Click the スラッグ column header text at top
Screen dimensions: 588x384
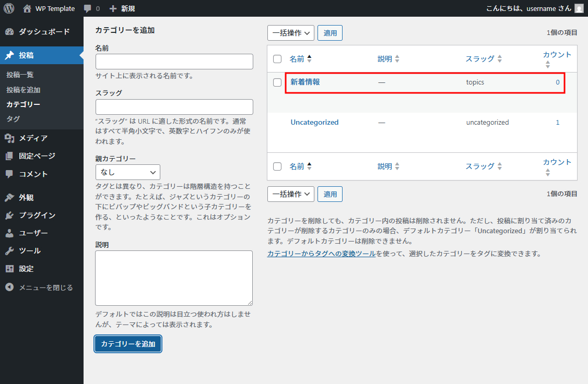click(x=480, y=59)
